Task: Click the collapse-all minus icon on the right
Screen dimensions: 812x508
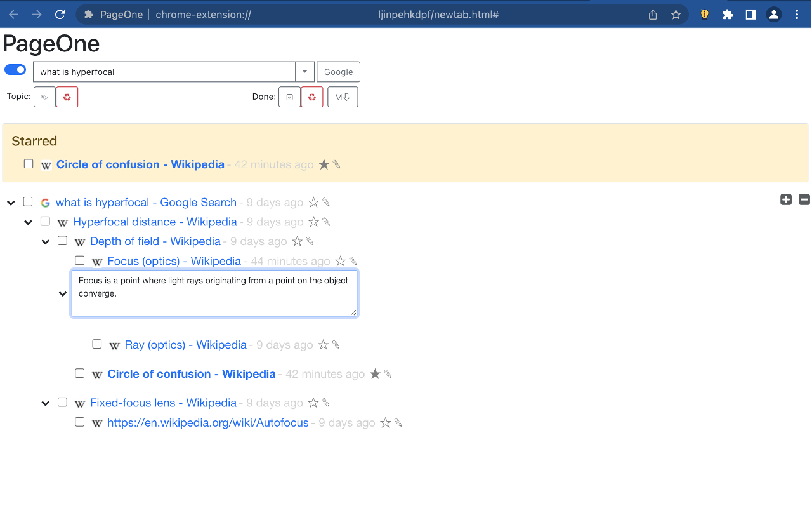Action: pyautogui.click(x=804, y=199)
